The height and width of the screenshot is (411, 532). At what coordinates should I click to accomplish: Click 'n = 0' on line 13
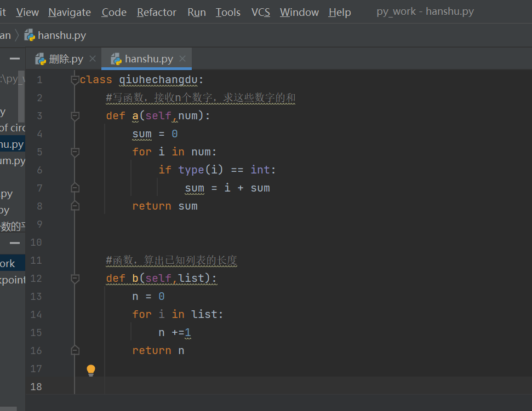point(148,297)
